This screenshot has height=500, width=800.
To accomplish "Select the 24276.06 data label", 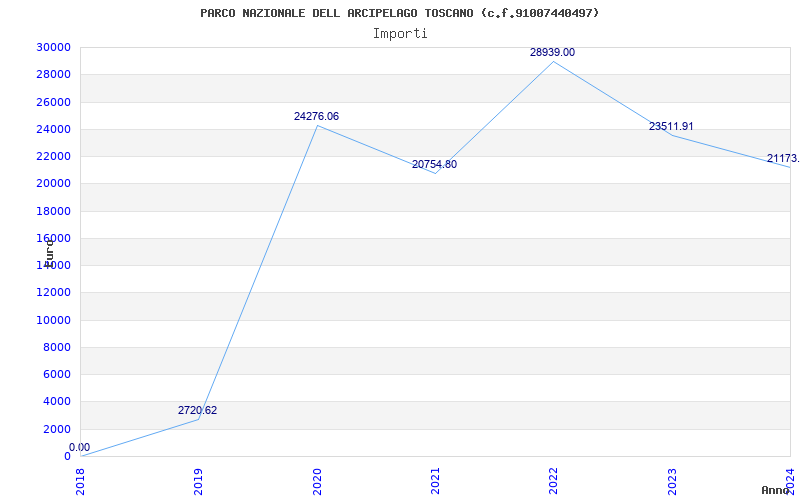I will [x=316, y=116].
